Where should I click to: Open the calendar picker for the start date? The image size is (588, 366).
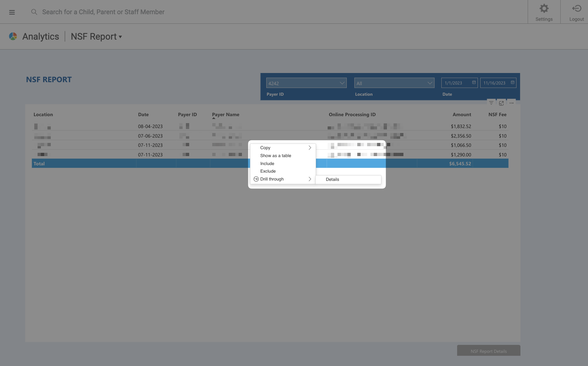474,83
